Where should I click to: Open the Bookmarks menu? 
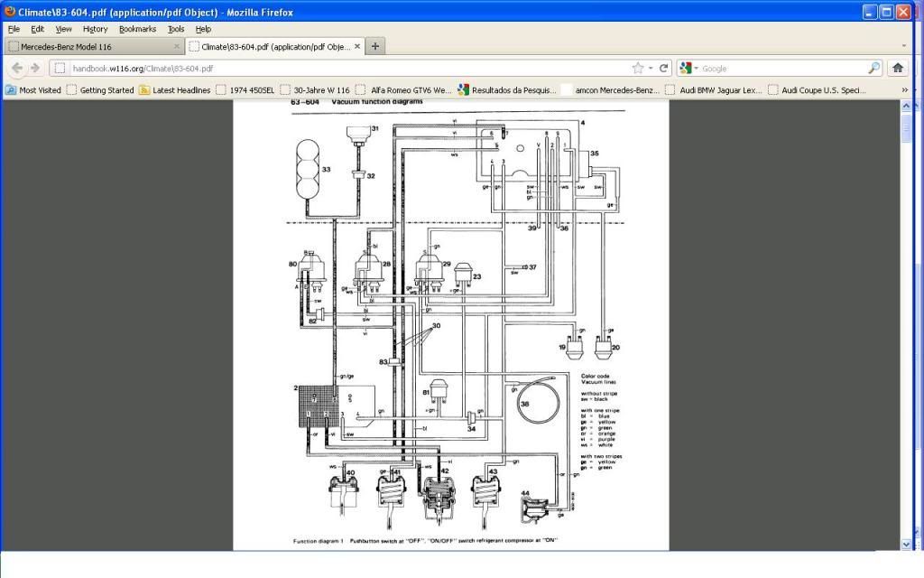[x=137, y=29]
